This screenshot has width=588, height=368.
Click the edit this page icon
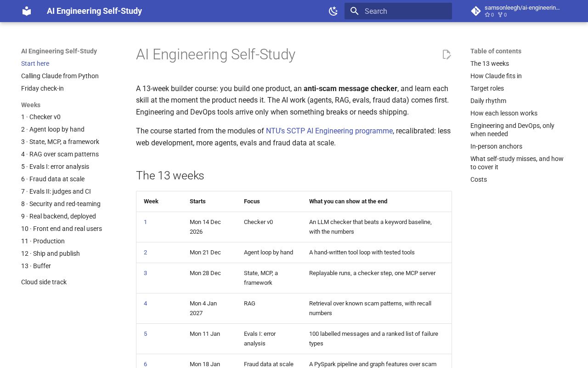pyautogui.click(x=447, y=54)
